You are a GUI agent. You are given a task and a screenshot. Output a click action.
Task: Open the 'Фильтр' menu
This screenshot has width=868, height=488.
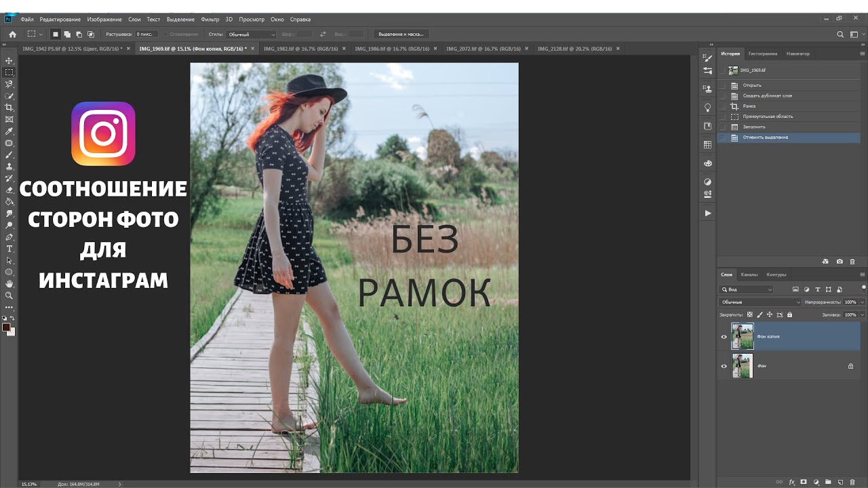pos(210,20)
